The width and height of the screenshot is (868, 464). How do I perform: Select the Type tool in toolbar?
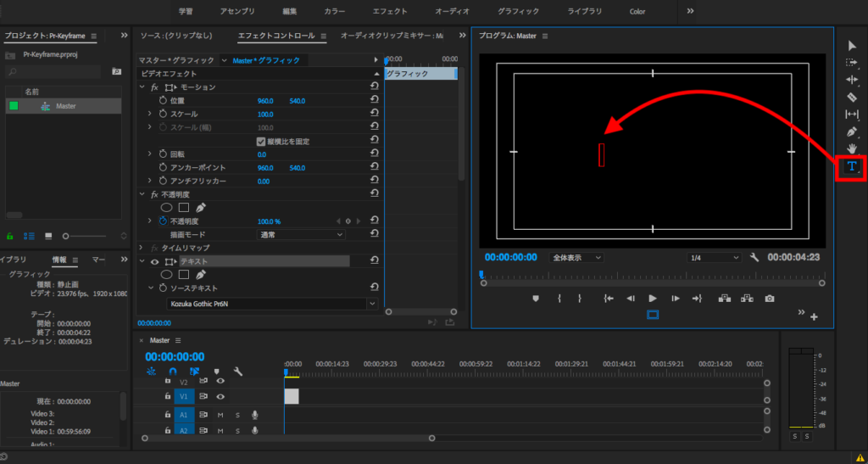pos(852,167)
